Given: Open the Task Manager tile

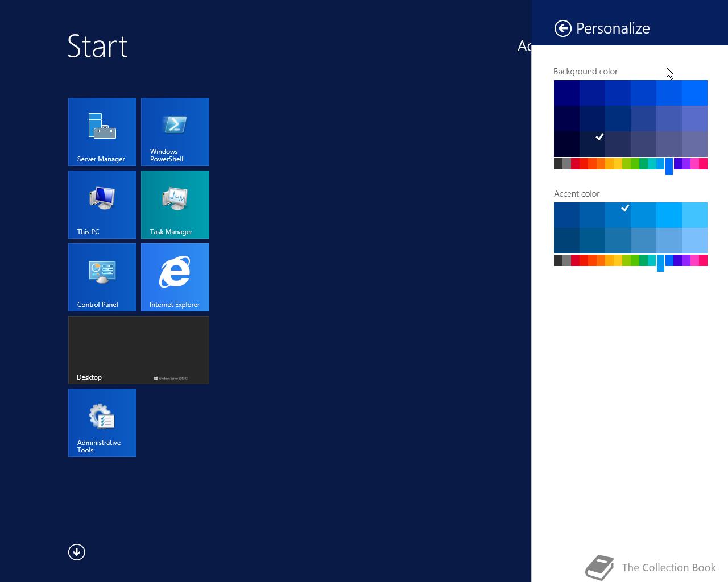Looking at the screenshot, I should tap(175, 205).
